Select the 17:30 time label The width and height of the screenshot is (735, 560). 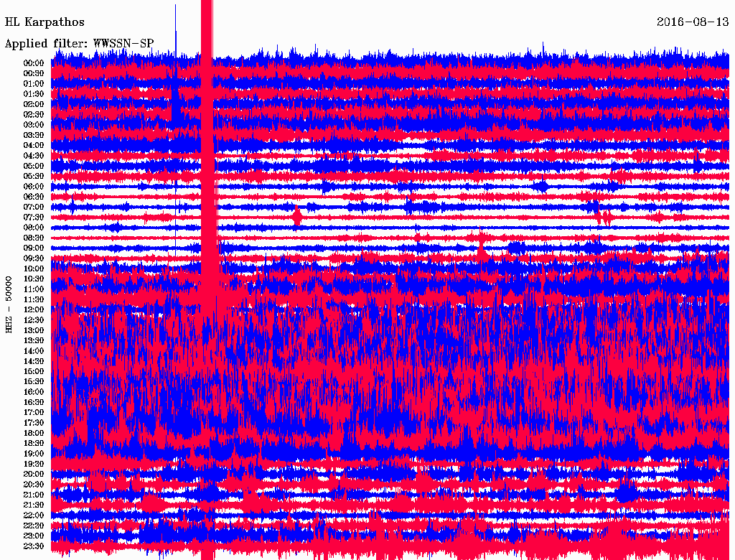[34, 423]
